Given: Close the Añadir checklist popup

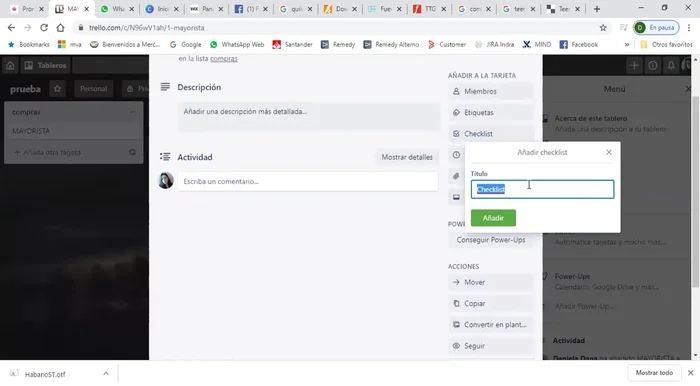Looking at the screenshot, I should 609,152.
